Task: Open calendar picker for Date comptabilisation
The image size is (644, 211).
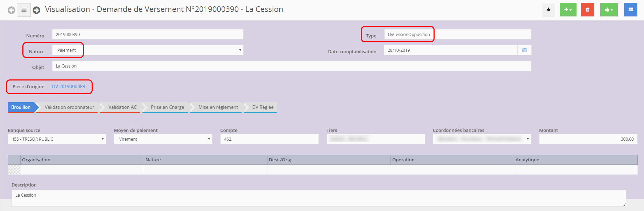Action: (524, 50)
